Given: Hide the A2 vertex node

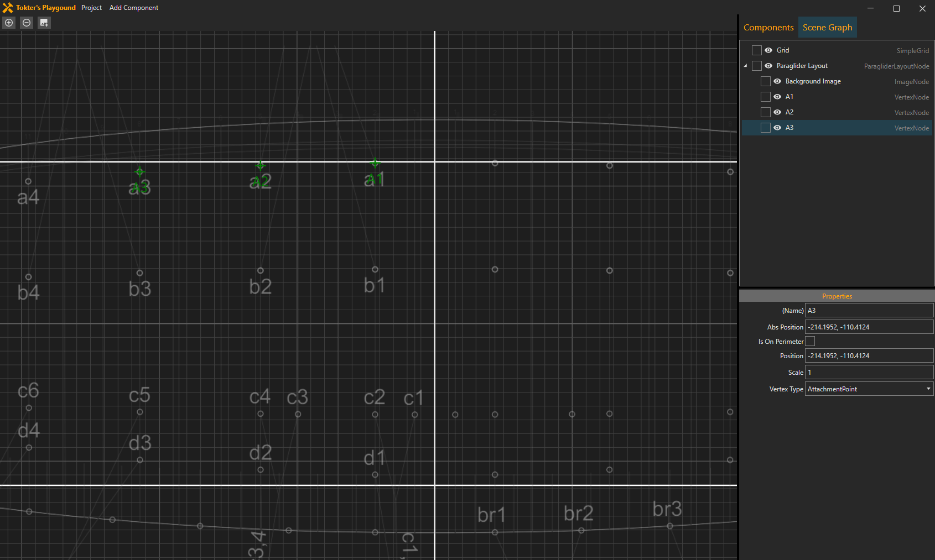Looking at the screenshot, I should (777, 112).
